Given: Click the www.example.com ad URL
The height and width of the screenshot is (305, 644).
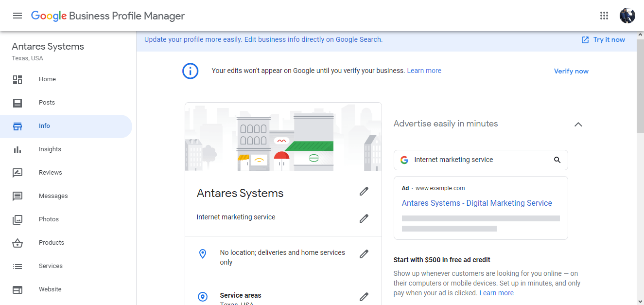Looking at the screenshot, I should 440,188.
